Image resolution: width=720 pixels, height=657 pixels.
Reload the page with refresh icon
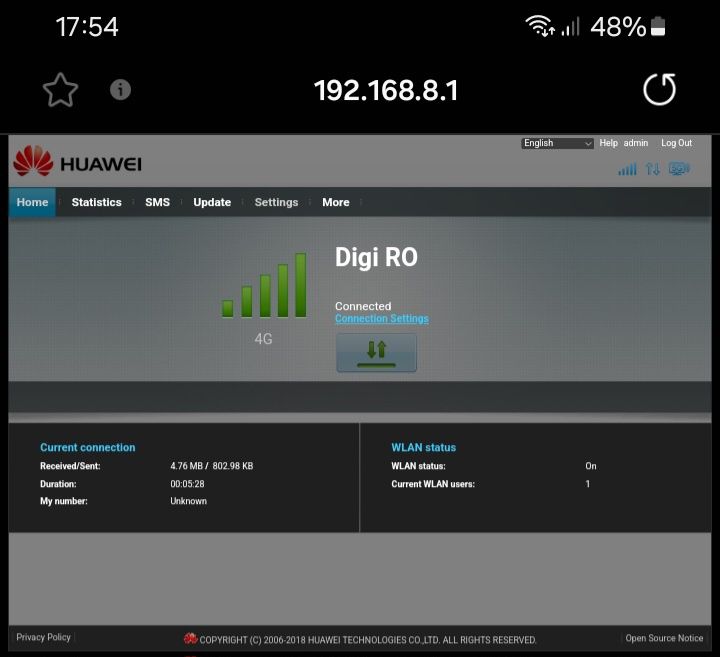pyautogui.click(x=659, y=89)
